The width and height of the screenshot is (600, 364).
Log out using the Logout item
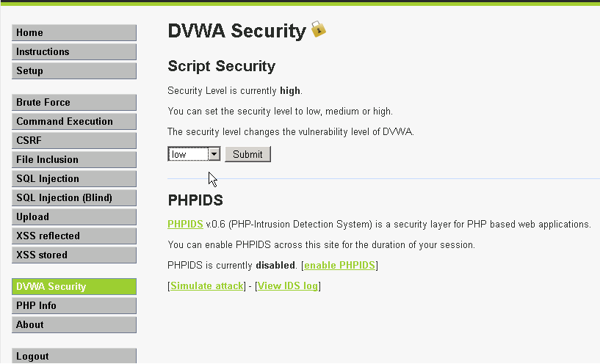(x=74, y=356)
